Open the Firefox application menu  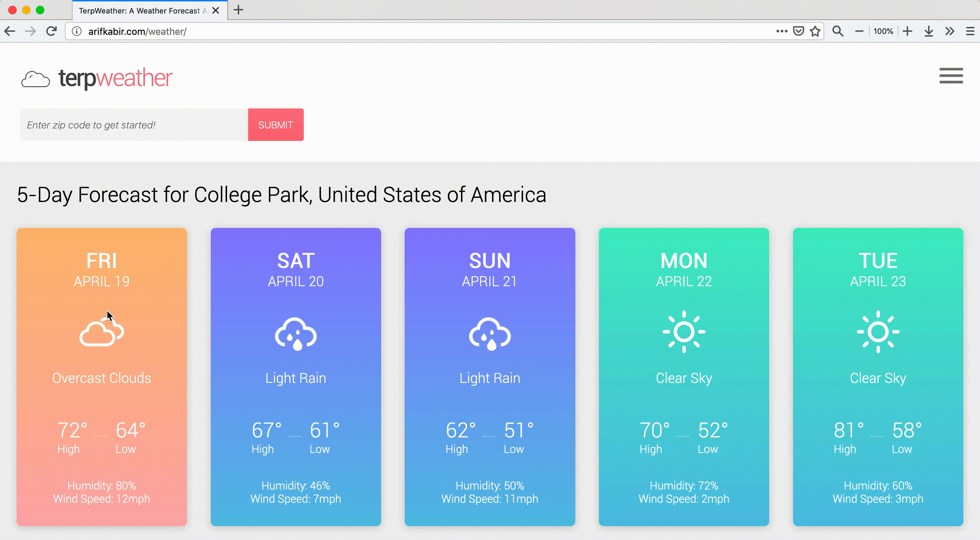[970, 31]
